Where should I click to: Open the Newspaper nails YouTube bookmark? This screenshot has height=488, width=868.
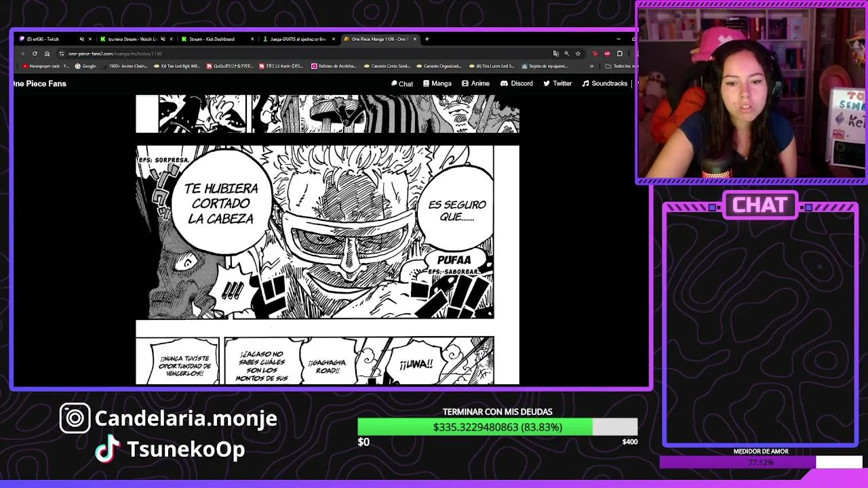tap(45, 66)
